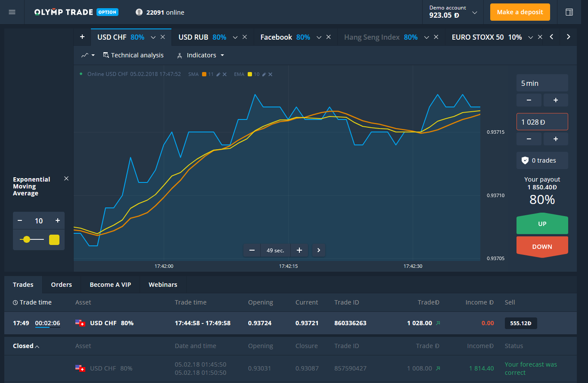
Task: Increase trade amount with plus
Action: [x=556, y=139]
